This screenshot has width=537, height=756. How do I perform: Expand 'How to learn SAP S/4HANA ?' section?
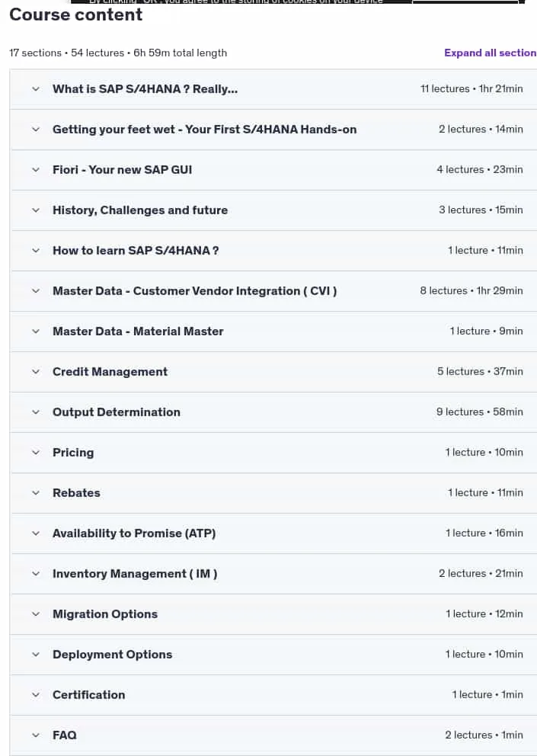point(273,251)
